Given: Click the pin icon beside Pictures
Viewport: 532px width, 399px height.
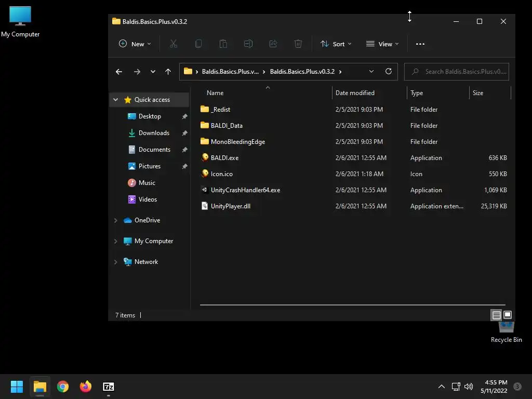Looking at the screenshot, I should (x=184, y=166).
